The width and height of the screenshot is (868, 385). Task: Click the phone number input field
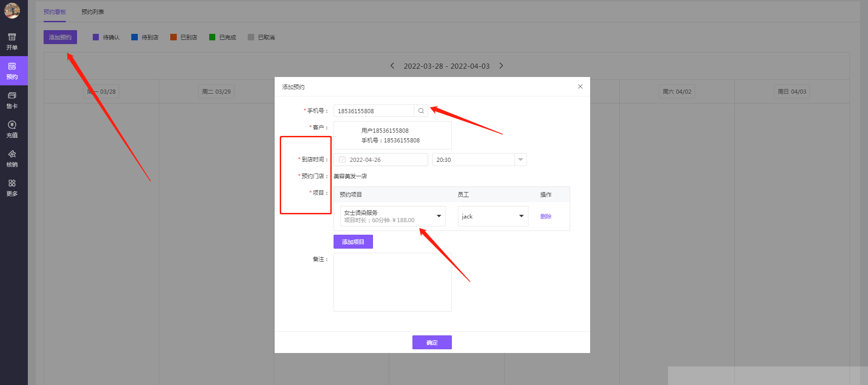click(x=374, y=111)
